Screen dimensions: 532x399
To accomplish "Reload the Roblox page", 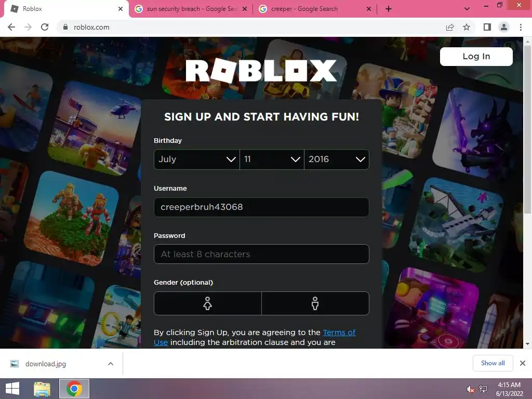I will (45, 27).
